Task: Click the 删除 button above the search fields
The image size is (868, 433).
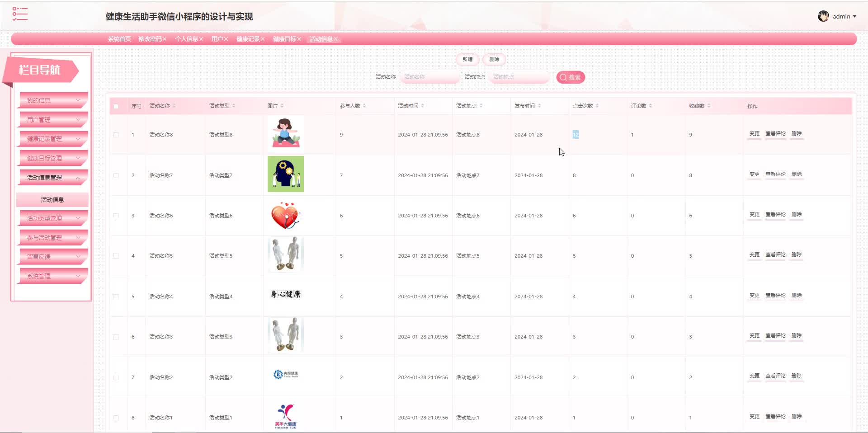Action: (x=494, y=59)
